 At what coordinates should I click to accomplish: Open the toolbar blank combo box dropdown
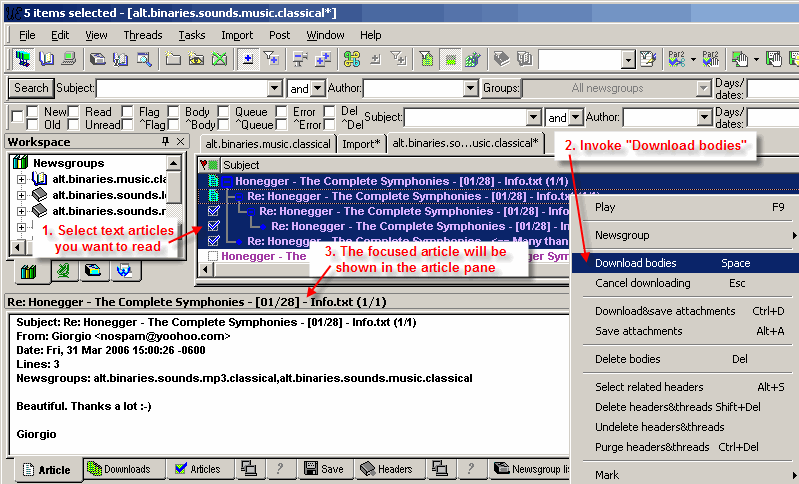628,60
